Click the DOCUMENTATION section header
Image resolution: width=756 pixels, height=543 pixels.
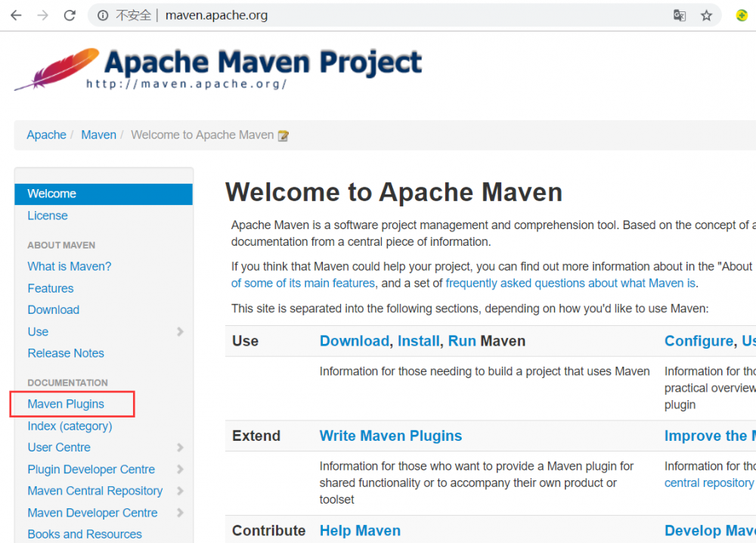pos(67,383)
